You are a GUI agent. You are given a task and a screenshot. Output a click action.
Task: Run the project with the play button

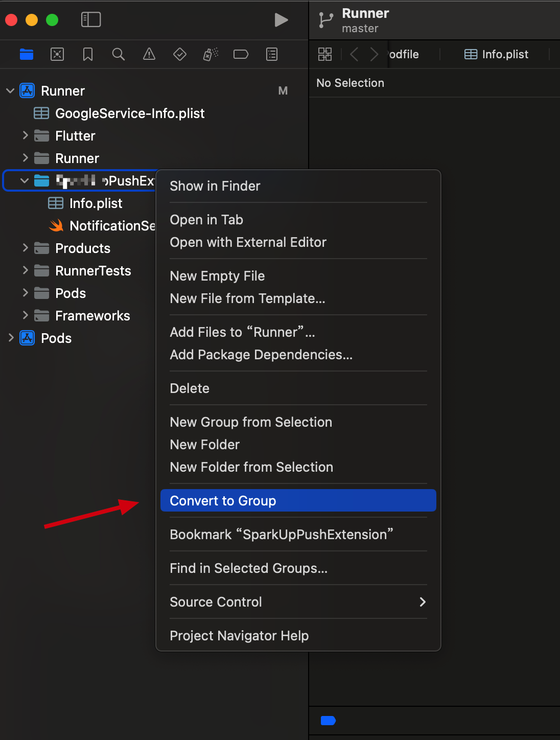point(281,20)
